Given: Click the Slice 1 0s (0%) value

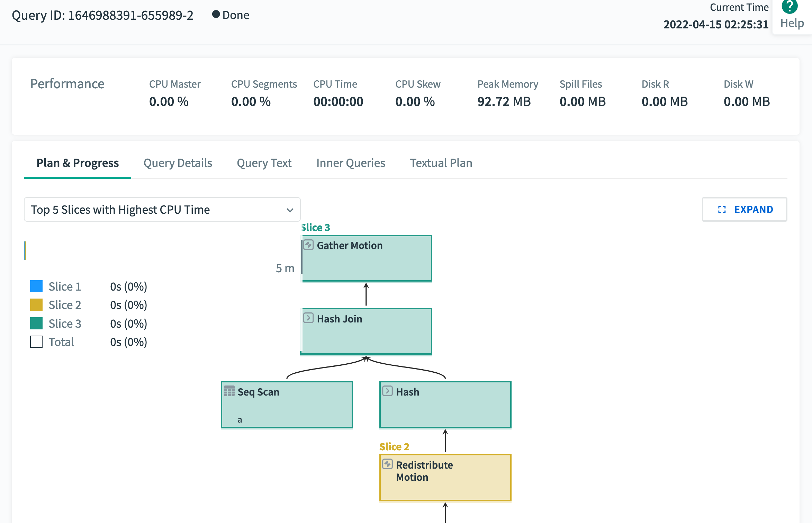Looking at the screenshot, I should click(x=128, y=286).
